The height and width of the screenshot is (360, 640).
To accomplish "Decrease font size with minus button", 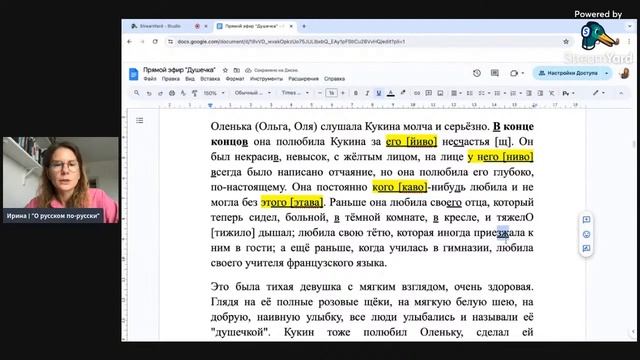I will 320,93.
